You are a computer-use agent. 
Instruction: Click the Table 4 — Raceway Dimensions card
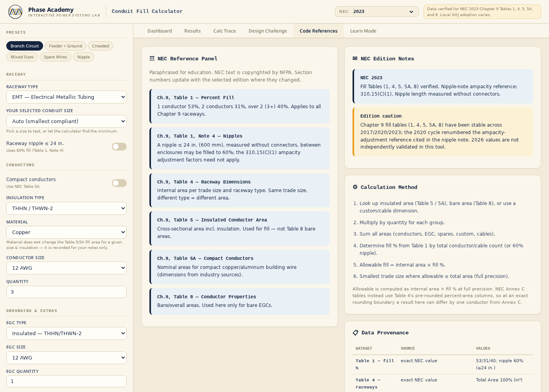(240, 191)
